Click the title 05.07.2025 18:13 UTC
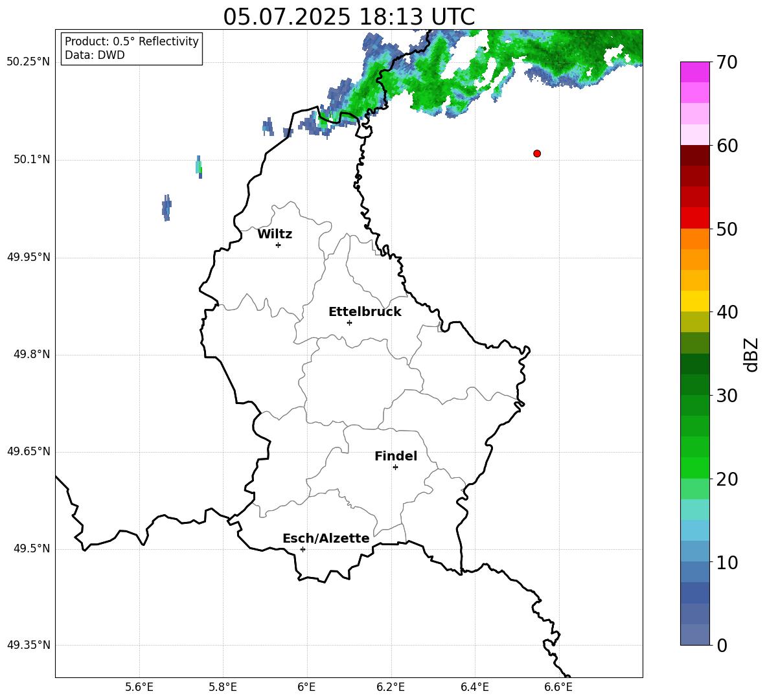767x700 pixels. [349, 17]
